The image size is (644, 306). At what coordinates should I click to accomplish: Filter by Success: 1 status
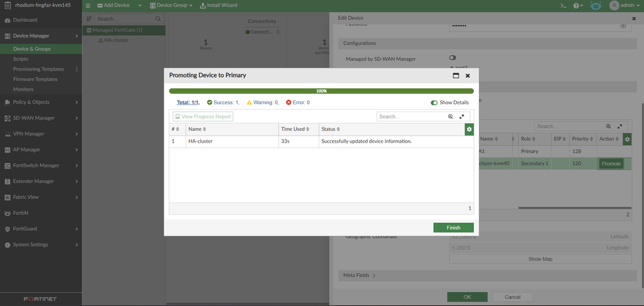point(223,103)
